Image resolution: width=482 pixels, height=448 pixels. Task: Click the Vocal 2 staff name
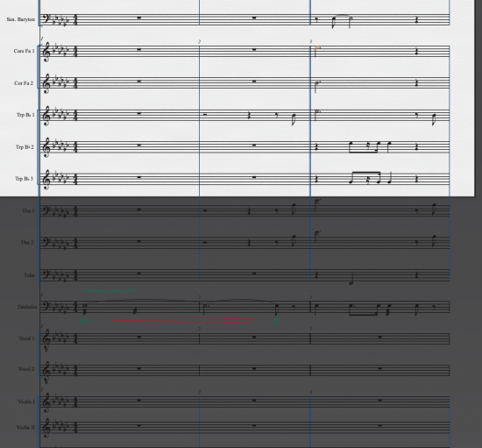26,369
